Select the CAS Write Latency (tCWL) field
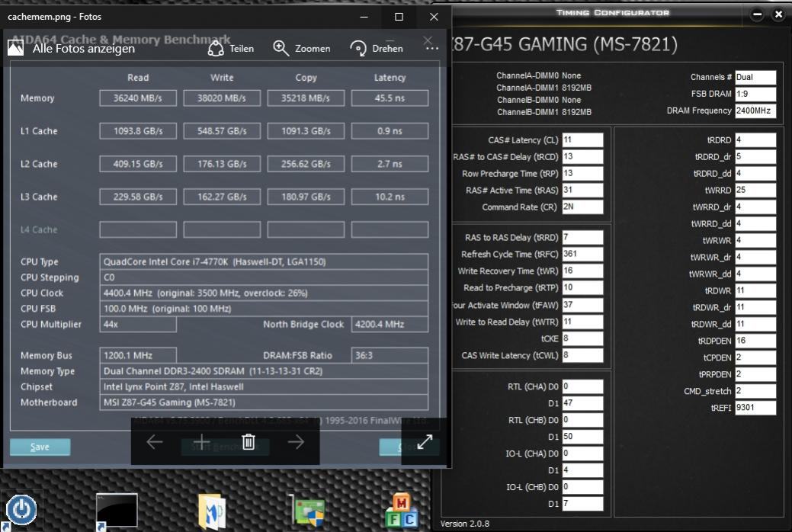This screenshot has width=792, height=532. click(582, 355)
